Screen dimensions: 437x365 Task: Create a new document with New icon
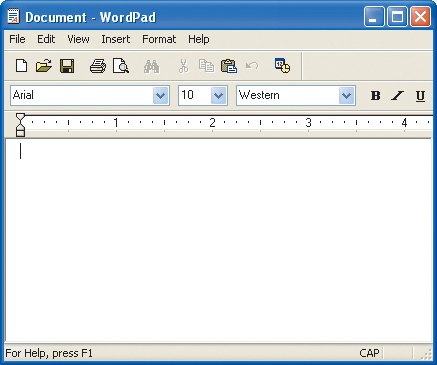click(22, 66)
